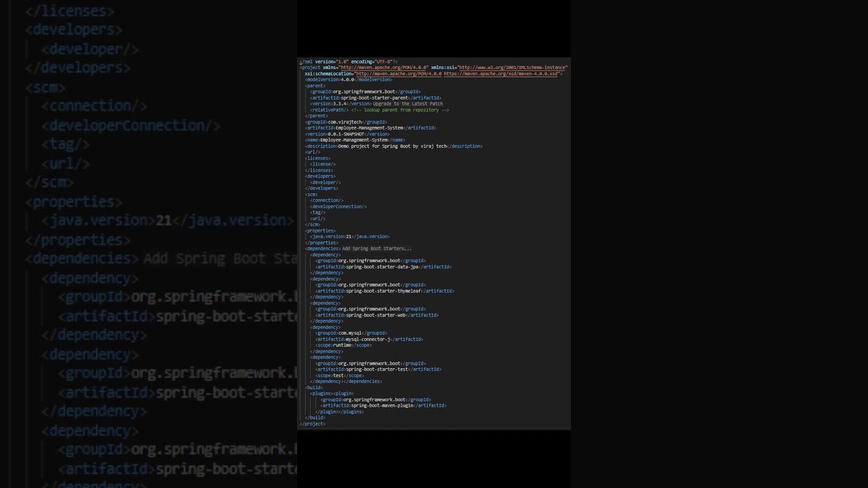Image resolution: width=868 pixels, height=488 pixels.
Task: Click the com.mysql groupId
Action: pyautogui.click(x=351, y=333)
